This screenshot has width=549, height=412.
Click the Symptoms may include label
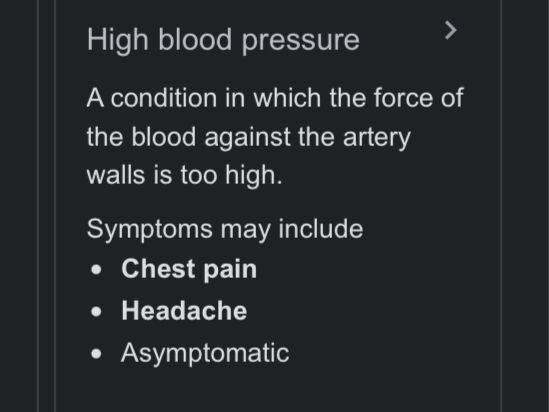pyautogui.click(x=225, y=230)
